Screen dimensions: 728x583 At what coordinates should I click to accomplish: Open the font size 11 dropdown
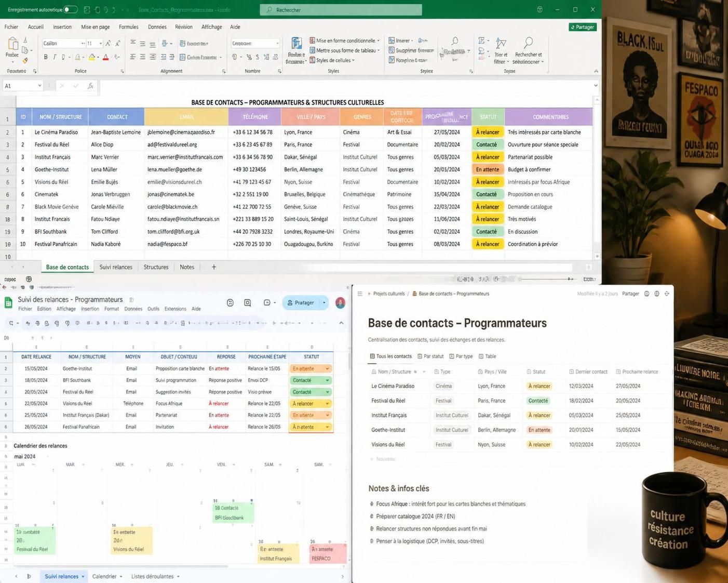pos(100,44)
